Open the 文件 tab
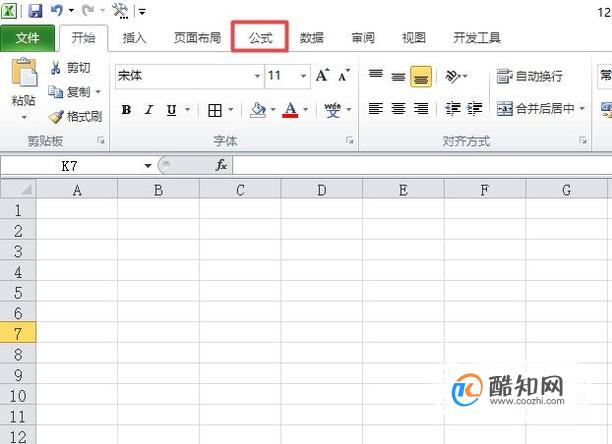Screen dimensions: 612x444 (27, 38)
